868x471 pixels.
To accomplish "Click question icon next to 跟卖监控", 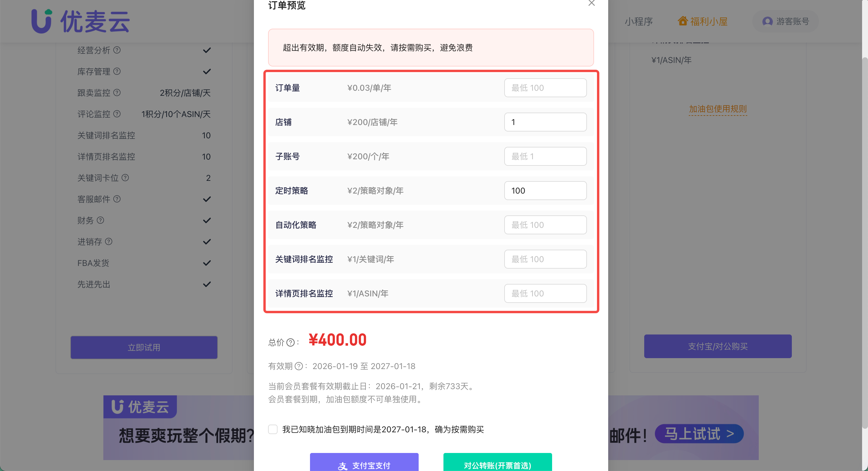I will [117, 93].
